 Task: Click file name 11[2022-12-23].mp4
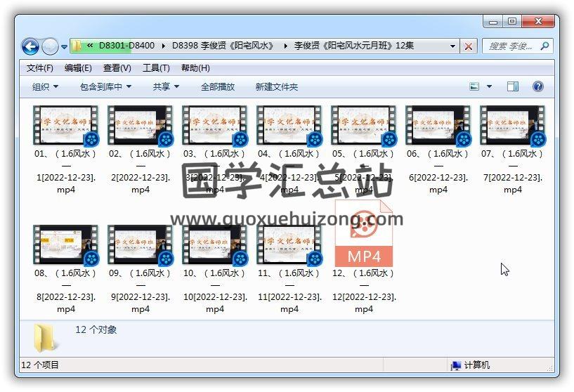(289, 303)
